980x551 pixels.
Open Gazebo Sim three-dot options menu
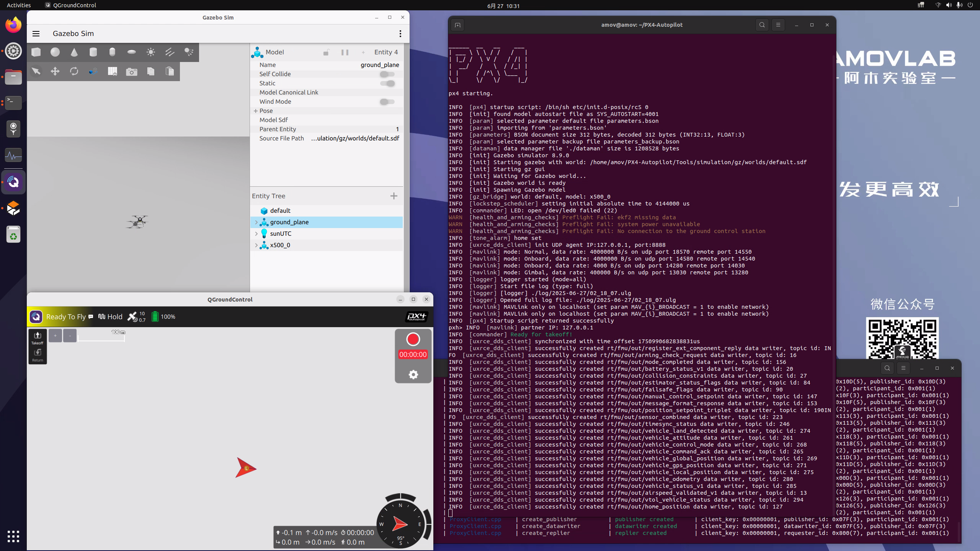[x=400, y=34]
